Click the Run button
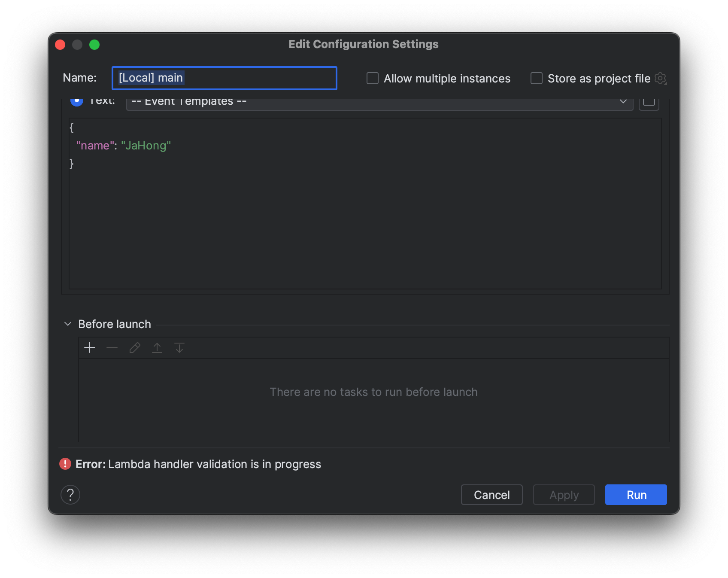 [x=636, y=495]
